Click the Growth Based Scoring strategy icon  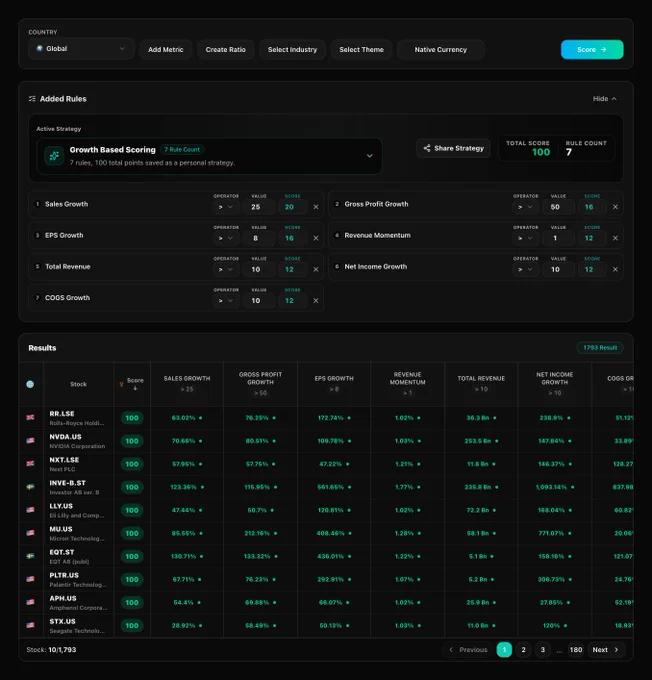pos(54,156)
